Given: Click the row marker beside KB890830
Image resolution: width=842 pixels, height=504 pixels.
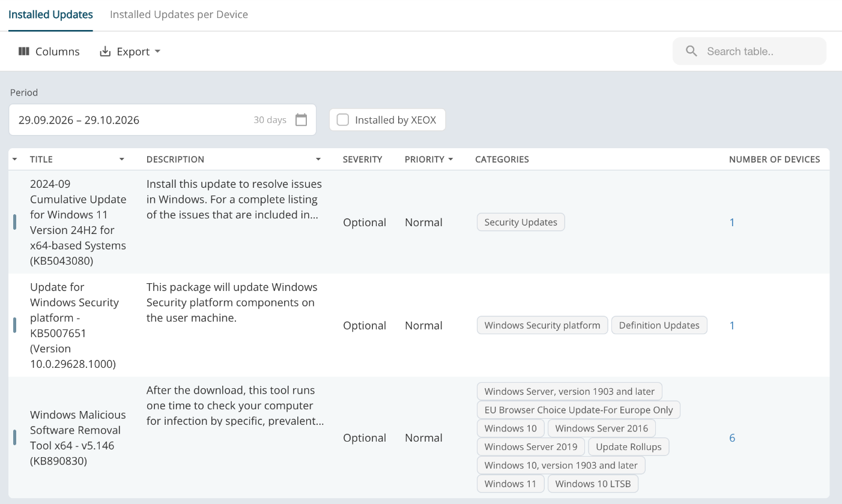Looking at the screenshot, I should tap(14, 438).
